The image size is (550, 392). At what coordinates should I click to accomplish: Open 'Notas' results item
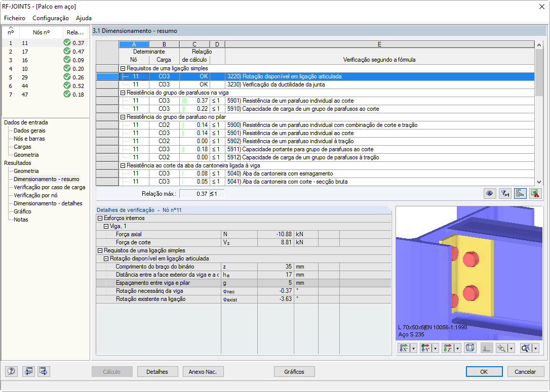click(21, 220)
